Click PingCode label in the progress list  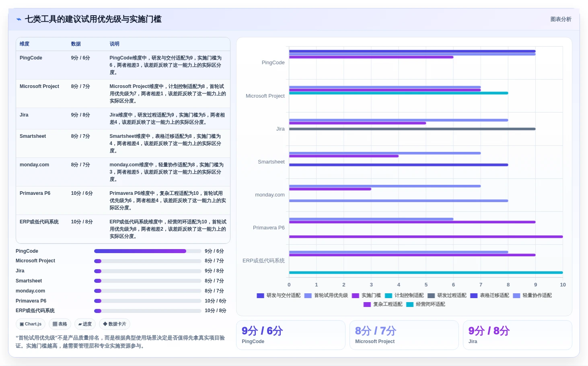pos(27,251)
